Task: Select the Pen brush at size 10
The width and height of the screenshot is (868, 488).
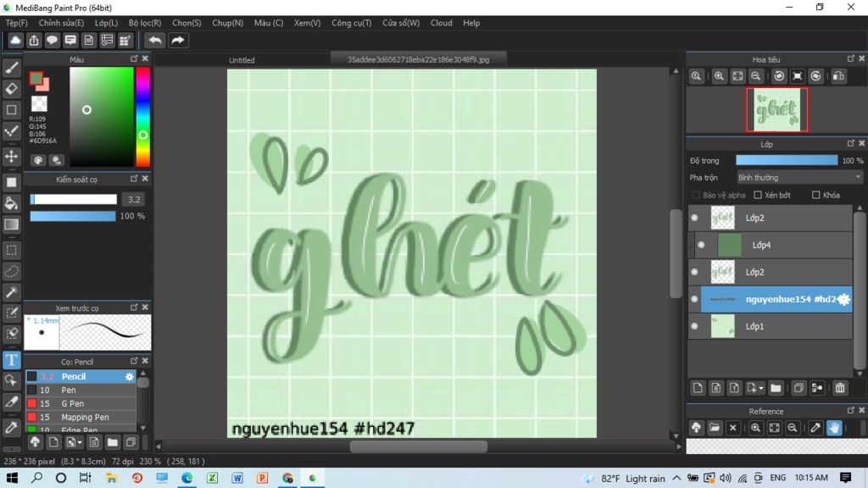Action: pos(81,390)
